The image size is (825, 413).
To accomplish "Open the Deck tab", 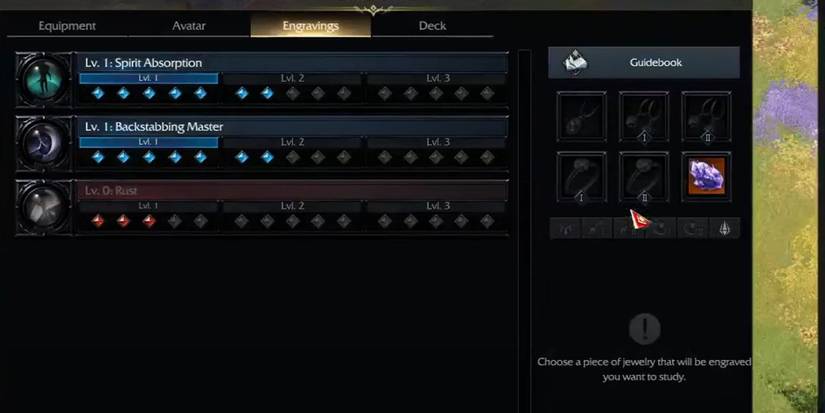I will (432, 26).
